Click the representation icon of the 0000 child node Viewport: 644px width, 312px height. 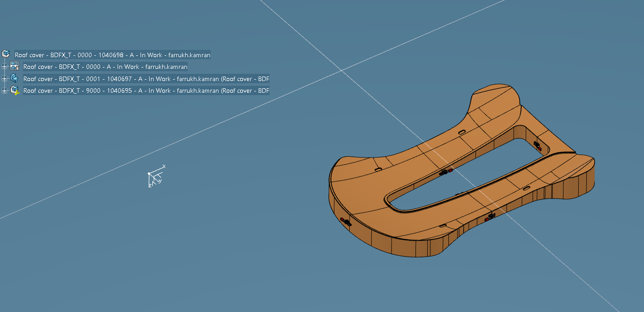[14, 66]
